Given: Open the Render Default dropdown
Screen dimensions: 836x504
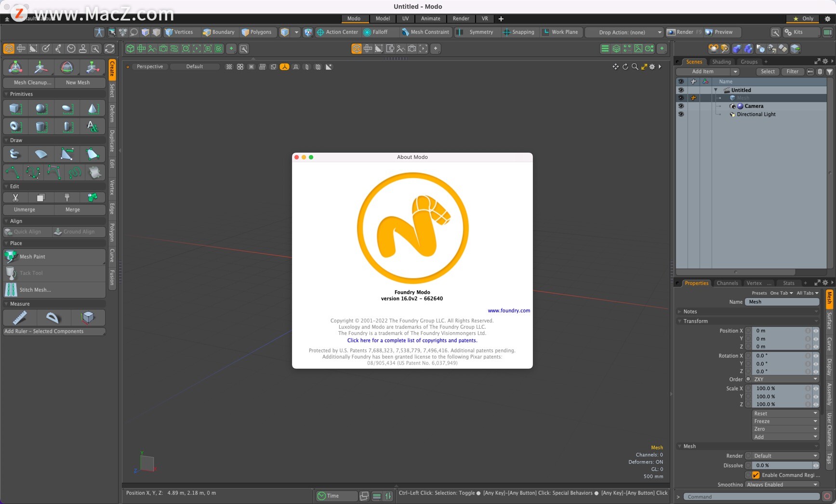Looking at the screenshot, I should (785, 456).
